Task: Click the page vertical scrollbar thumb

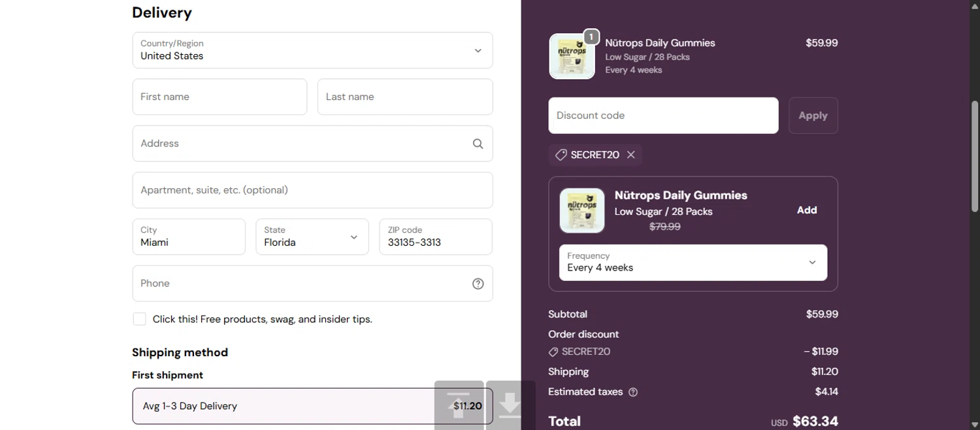Action: pos(975,156)
